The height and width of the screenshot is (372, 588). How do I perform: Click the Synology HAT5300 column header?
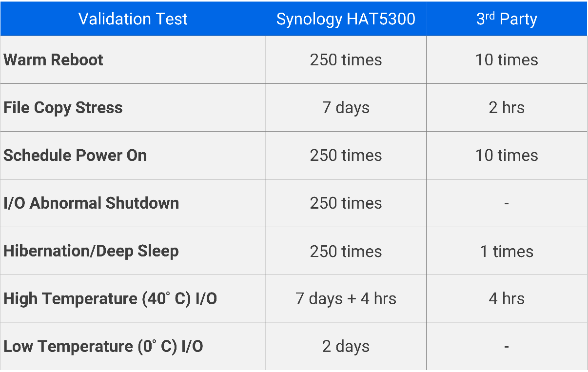[x=346, y=19]
